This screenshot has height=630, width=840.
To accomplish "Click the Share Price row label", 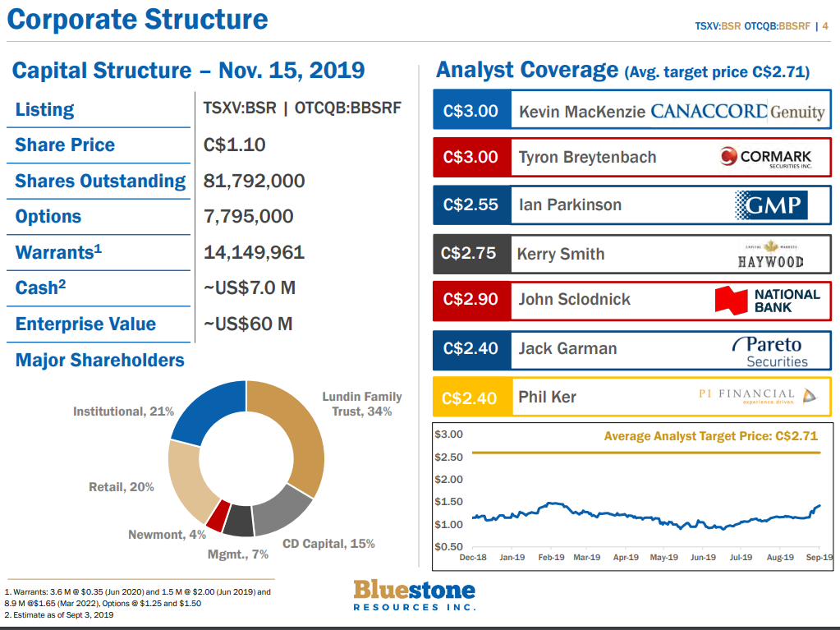I will (x=65, y=145).
